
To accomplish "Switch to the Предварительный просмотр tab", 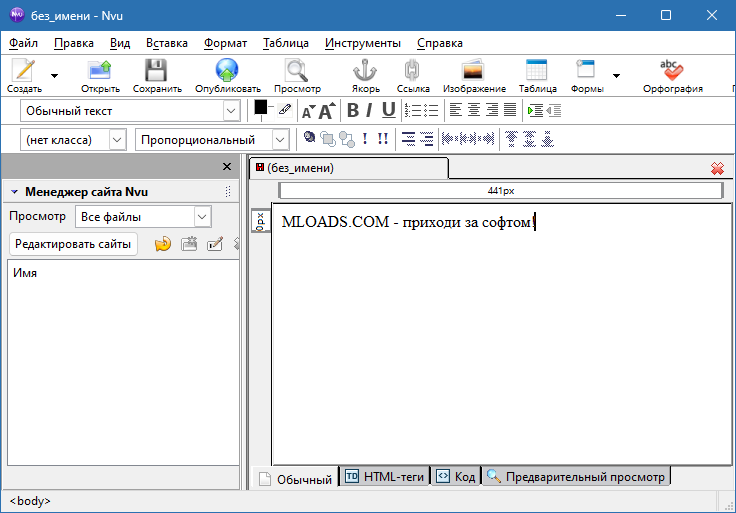I will click(576, 477).
